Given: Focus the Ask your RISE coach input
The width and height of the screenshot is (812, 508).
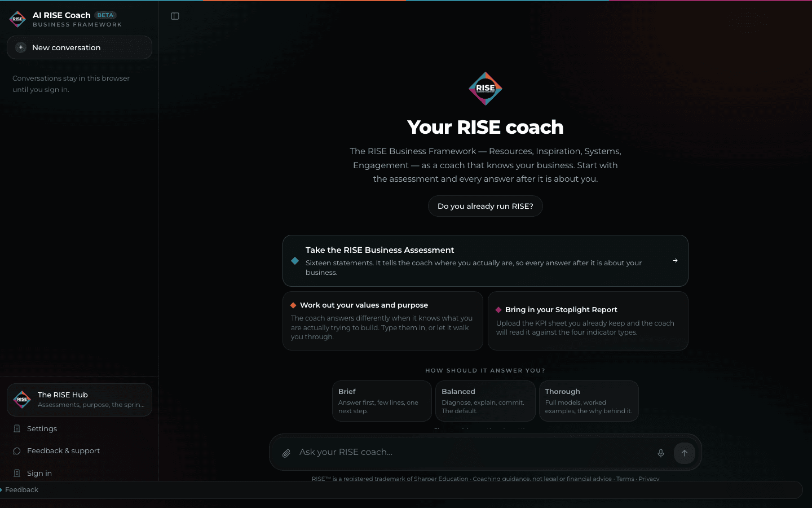Looking at the screenshot, I should [474, 452].
